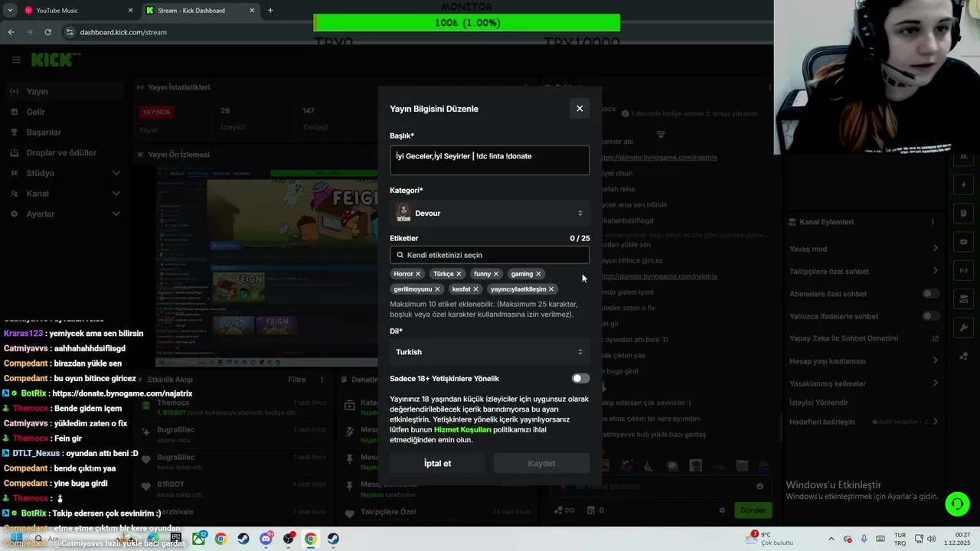This screenshot has height=551, width=980.
Task: Select Droplar ve ödüller in sidebar
Action: (x=64, y=153)
